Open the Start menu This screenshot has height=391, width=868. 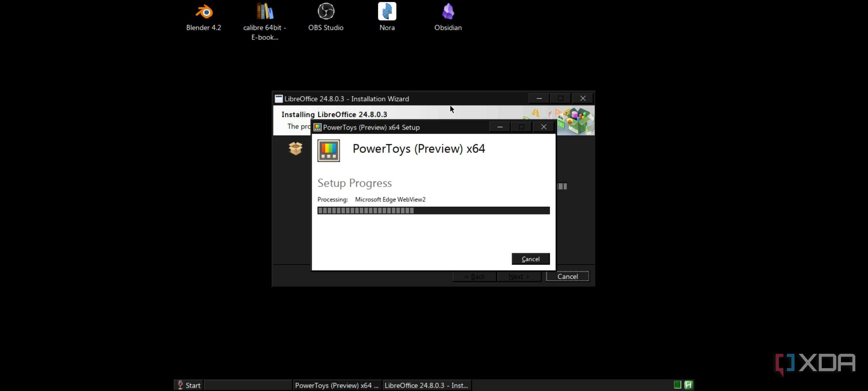tap(189, 385)
